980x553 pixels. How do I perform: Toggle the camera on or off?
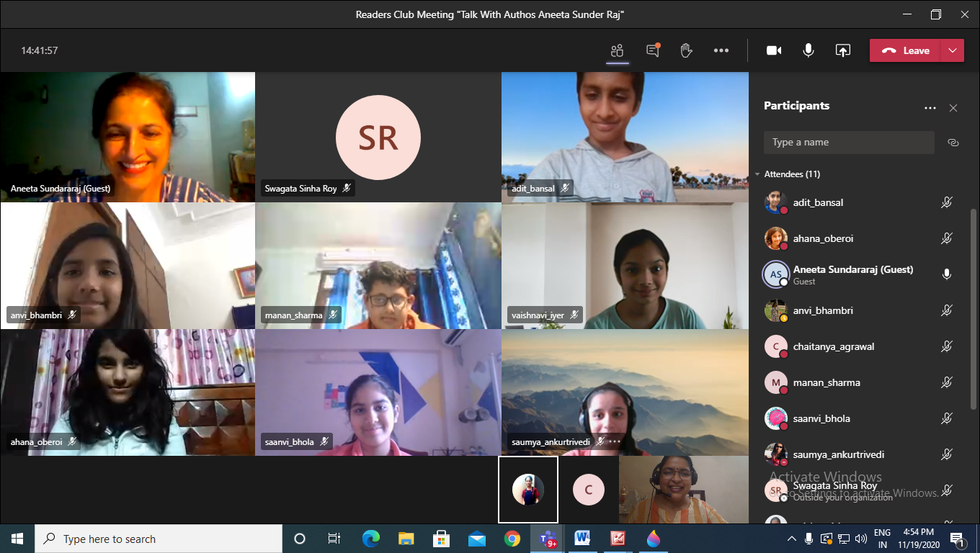[x=774, y=50]
